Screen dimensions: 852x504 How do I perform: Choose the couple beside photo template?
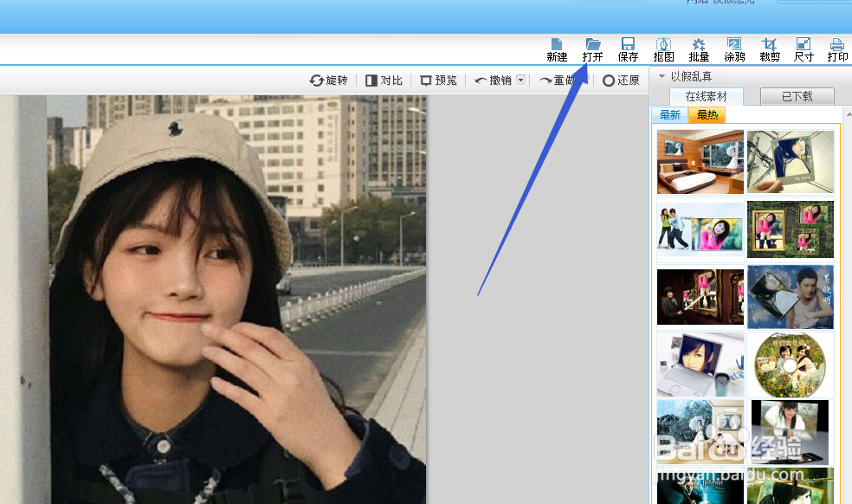point(700,229)
